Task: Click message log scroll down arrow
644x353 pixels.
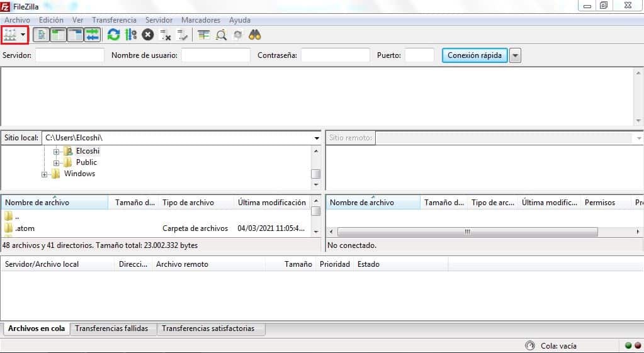Action: pos(638,121)
